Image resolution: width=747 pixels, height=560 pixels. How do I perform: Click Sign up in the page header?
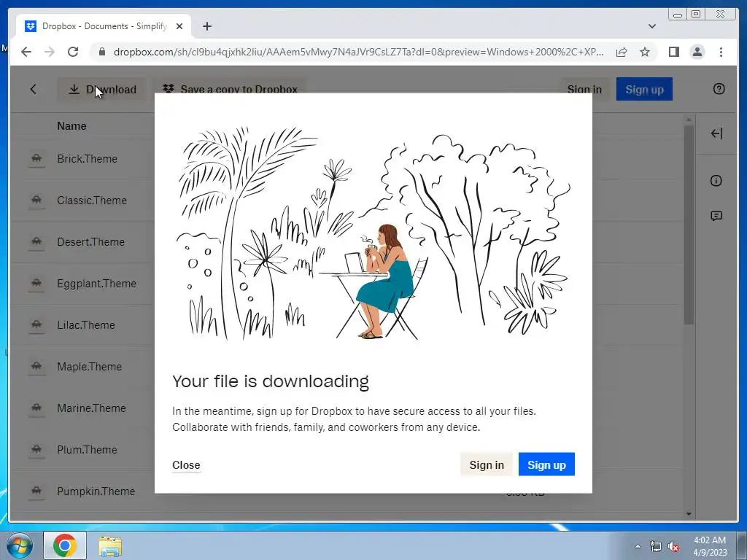[x=644, y=90]
